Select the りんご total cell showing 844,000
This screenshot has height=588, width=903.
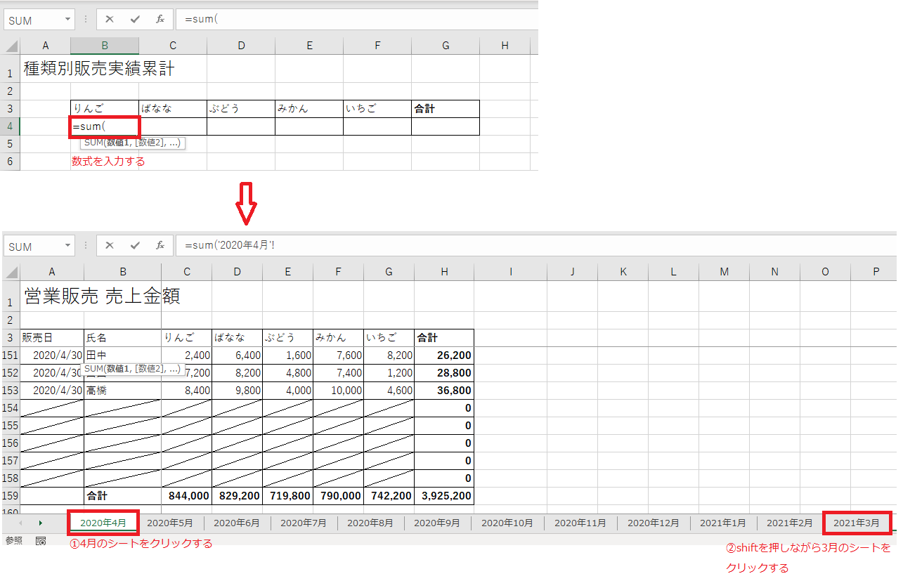tap(186, 496)
